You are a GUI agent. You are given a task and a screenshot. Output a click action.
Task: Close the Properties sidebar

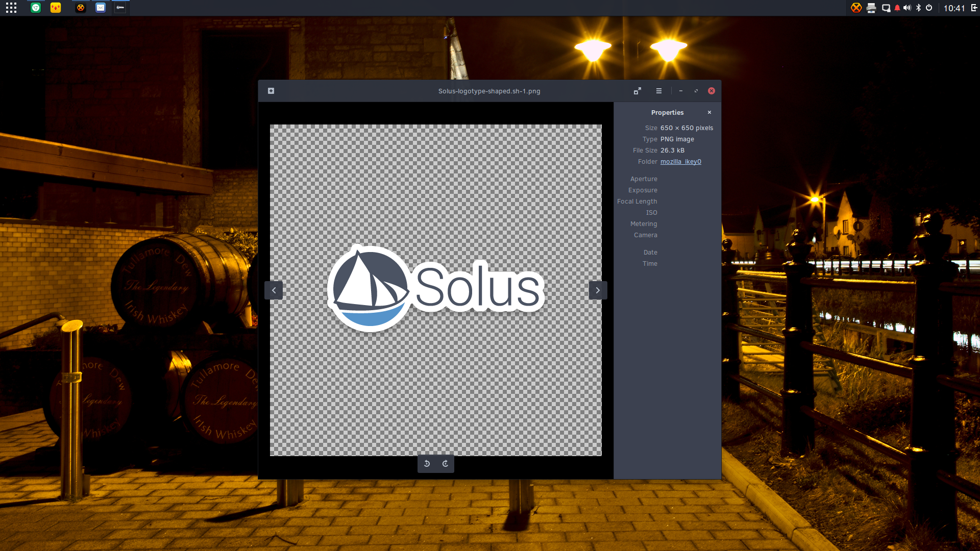tap(709, 112)
